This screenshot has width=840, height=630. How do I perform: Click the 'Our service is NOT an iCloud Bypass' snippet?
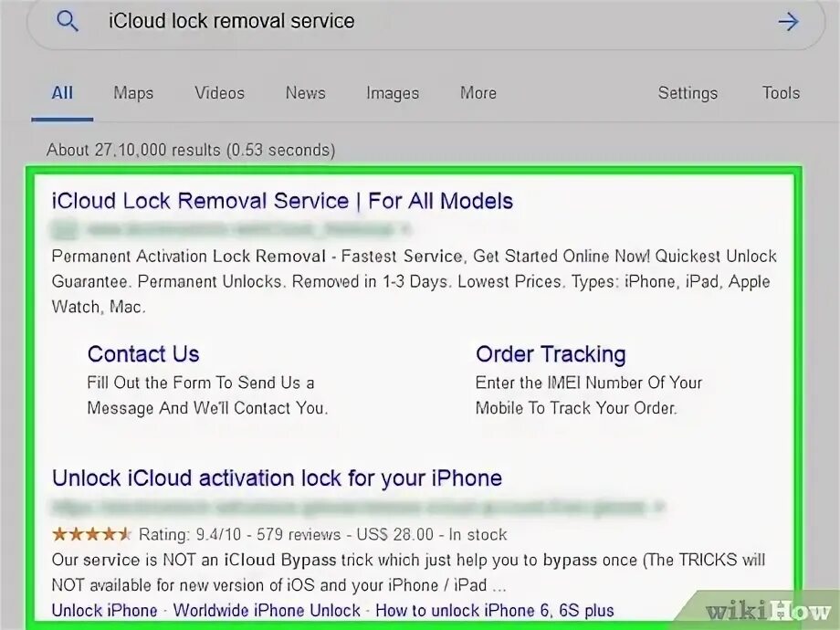click(x=408, y=560)
